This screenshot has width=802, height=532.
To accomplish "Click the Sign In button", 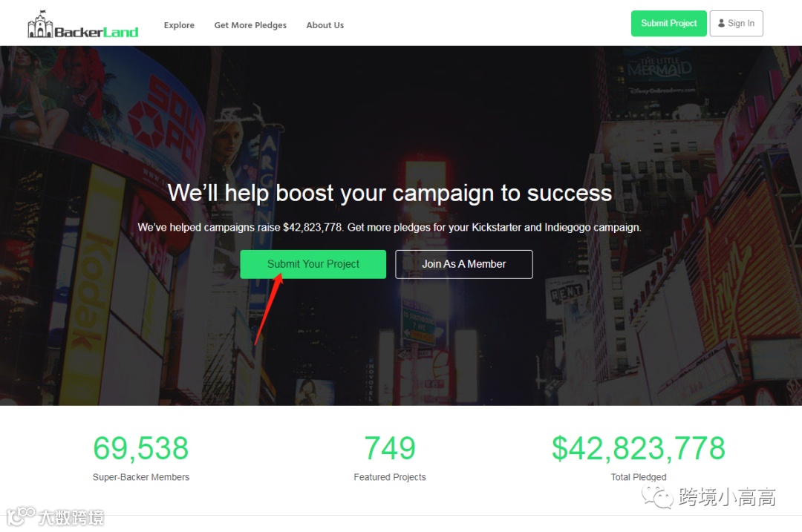I will [736, 24].
